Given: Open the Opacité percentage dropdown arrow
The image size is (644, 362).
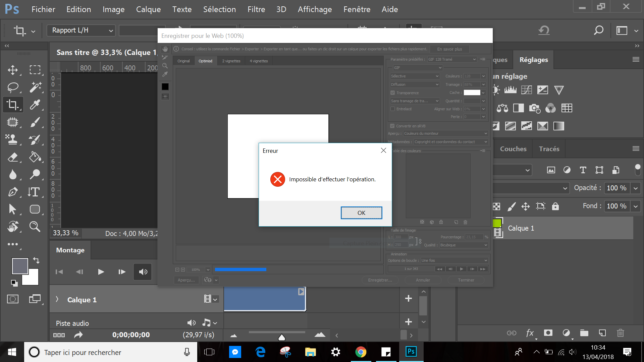Looking at the screenshot, I should (x=636, y=188).
